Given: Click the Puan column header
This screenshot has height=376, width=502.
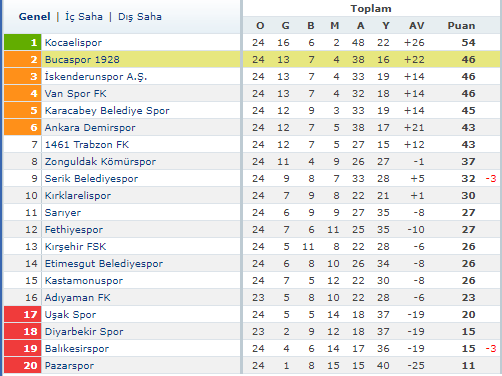Looking at the screenshot, I should (461, 26).
